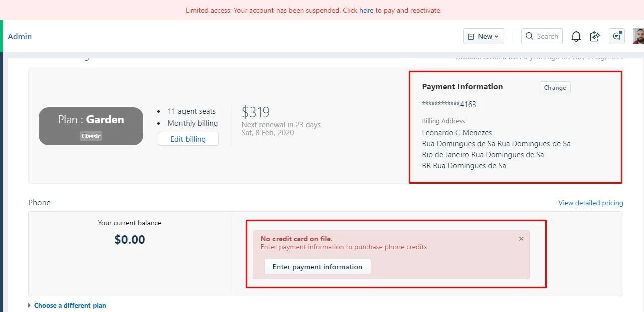The width and height of the screenshot is (644, 312).
Task: Click 'Next renewal in 23 days' text
Action: click(281, 125)
